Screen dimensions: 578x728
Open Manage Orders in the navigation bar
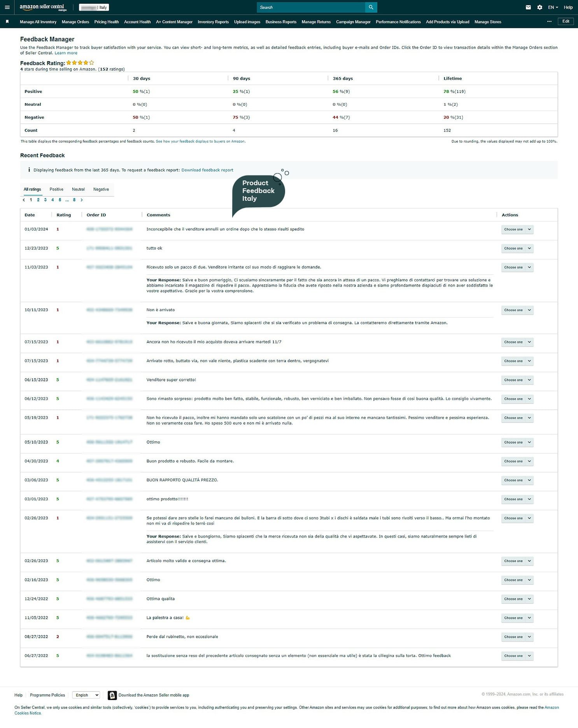(75, 22)
